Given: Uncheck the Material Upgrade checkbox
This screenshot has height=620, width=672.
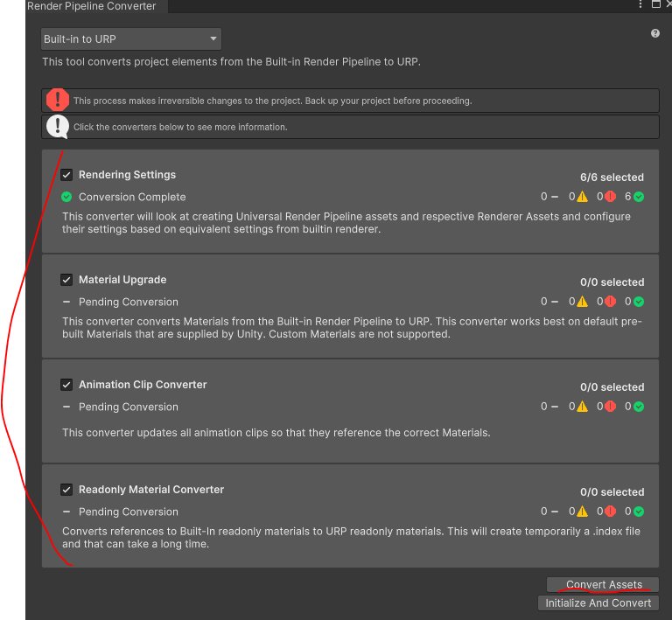Looking at the screenshot, I should (66, 280).
